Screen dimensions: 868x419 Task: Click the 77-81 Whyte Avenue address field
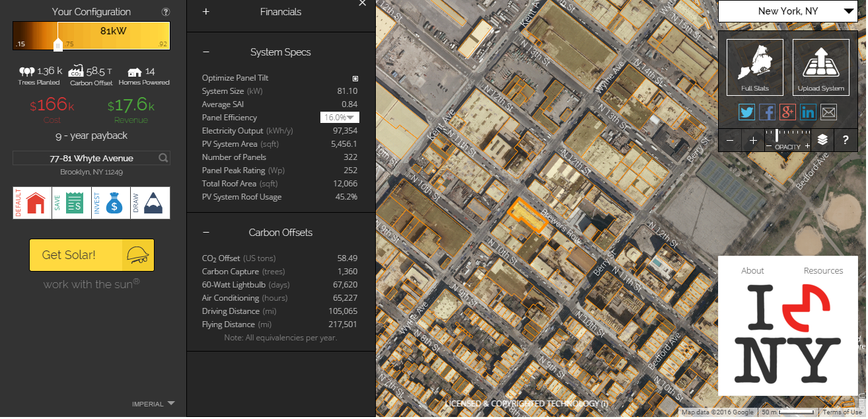click(x=91, y=158)
